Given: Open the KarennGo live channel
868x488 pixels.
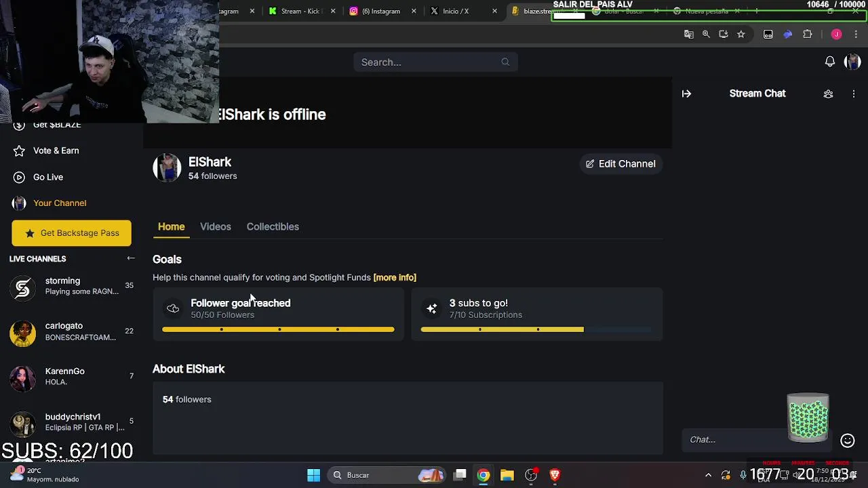Looking at the screenshot, I should coord(71,377).
